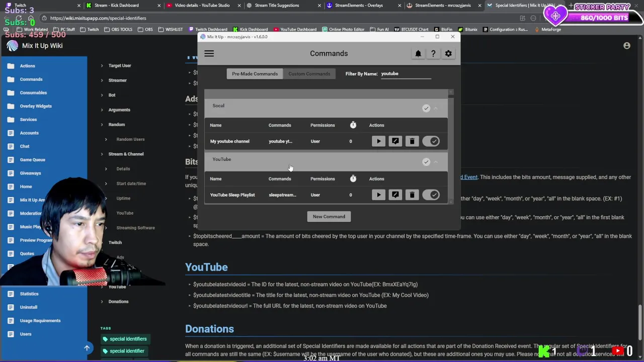The width and height of the screenshot is (644, 362).
Task: Delete the My youtube channel command
Action: point(412,141)
